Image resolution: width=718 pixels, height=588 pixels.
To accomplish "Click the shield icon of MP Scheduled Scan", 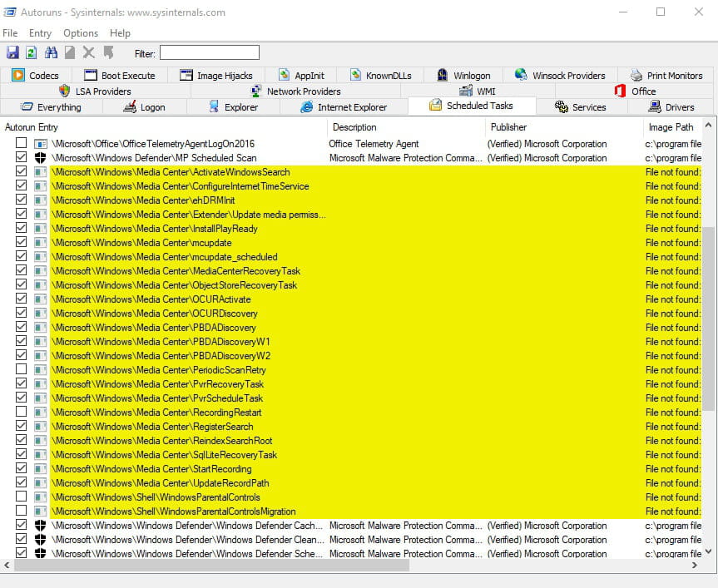I will (41, 158).
